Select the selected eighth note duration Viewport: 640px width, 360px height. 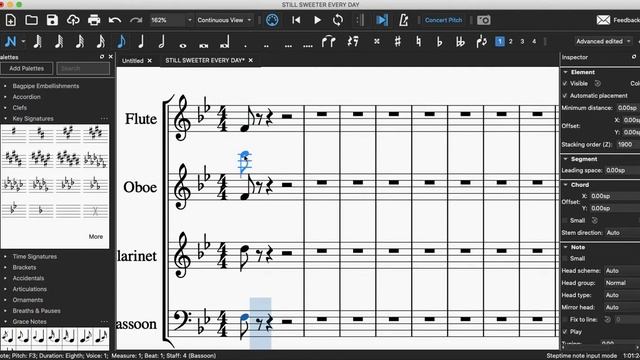121,41
